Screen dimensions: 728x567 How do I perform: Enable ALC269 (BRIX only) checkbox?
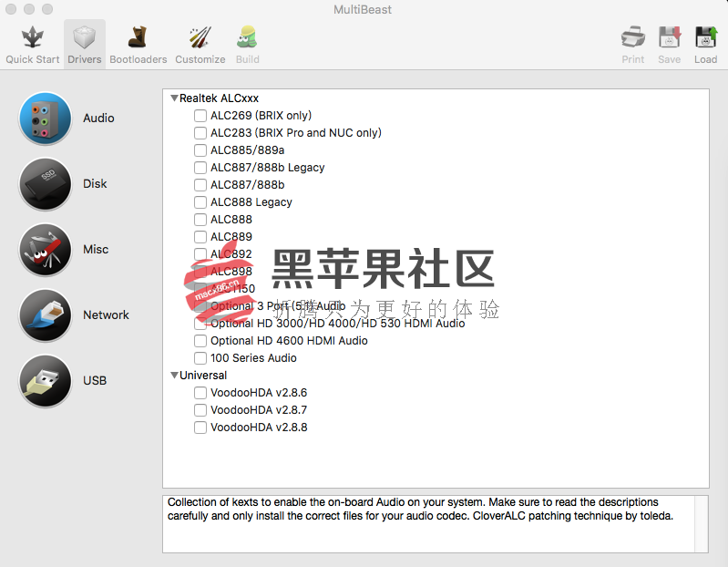pyautogui.click(x=200, y=115)
